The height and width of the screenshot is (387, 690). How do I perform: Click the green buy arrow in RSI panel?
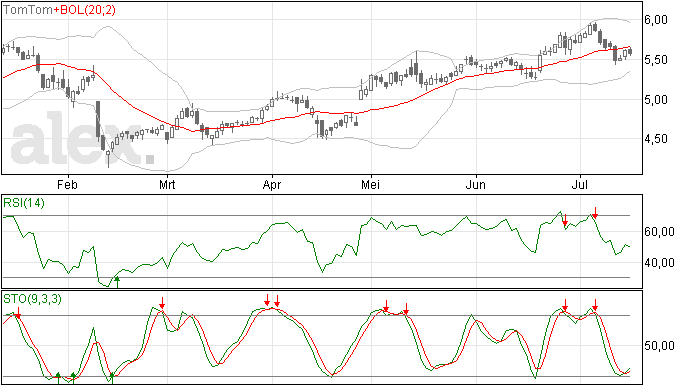(x=117, y=282)
